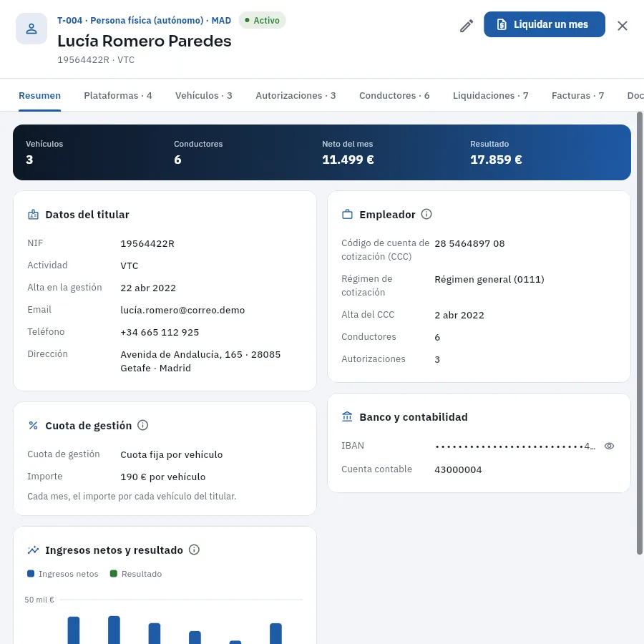
Task: Click the holder avatar icon
Action: coord(31,29)
